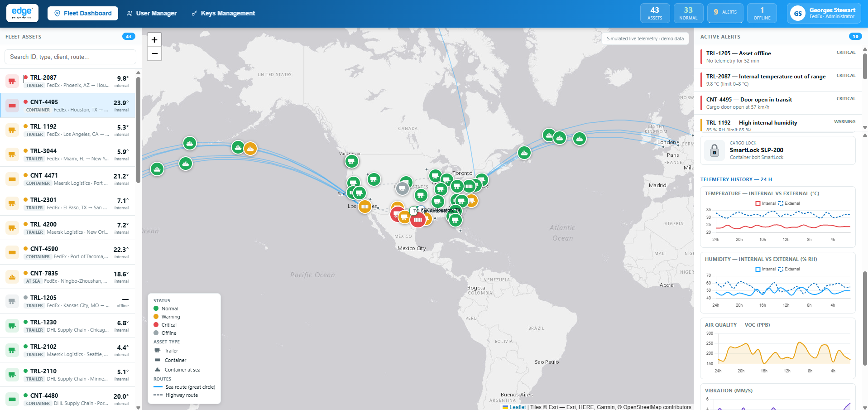Open the TRL-2110 DHL asset row

click(68, 375)
